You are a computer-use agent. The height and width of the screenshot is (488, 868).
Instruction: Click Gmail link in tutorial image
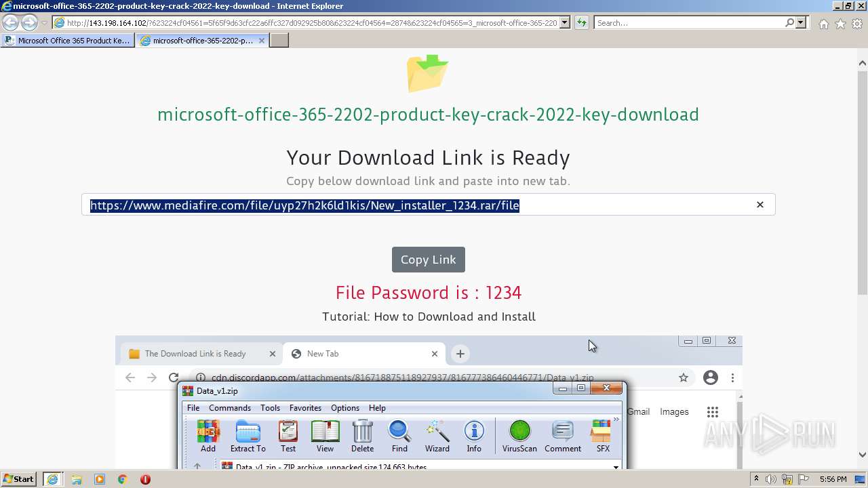click(639, 411)
